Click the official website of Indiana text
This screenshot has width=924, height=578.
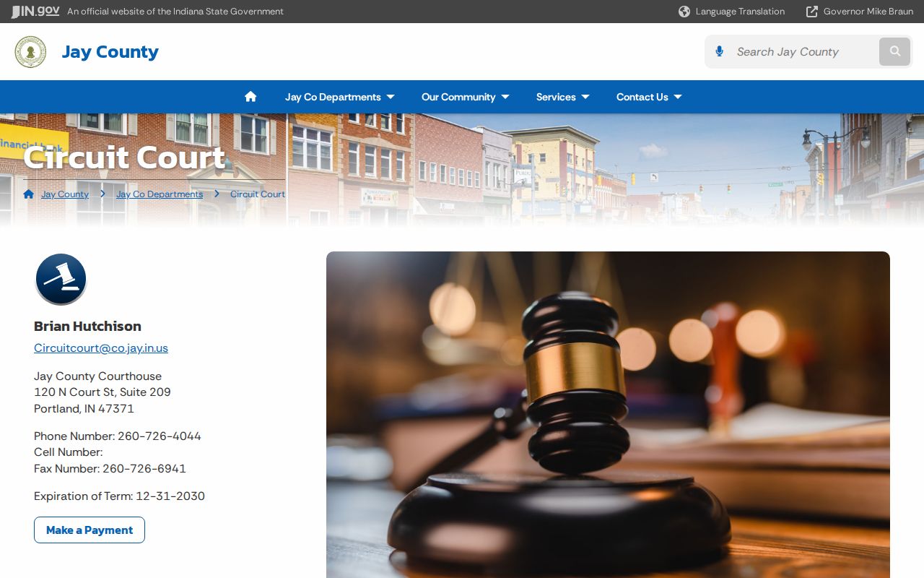pyautogui.click(x=175, y=12)
